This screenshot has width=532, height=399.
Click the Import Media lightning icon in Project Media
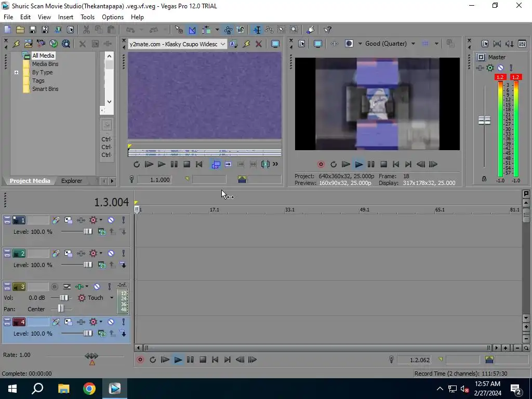click(x=16, y=44)
